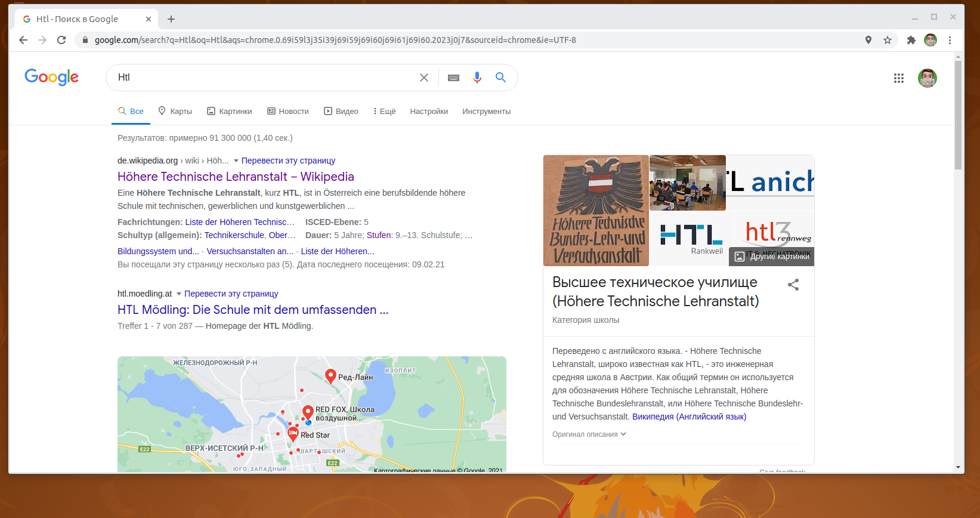Expand the Ещё menu

click(x=384, y=112)
